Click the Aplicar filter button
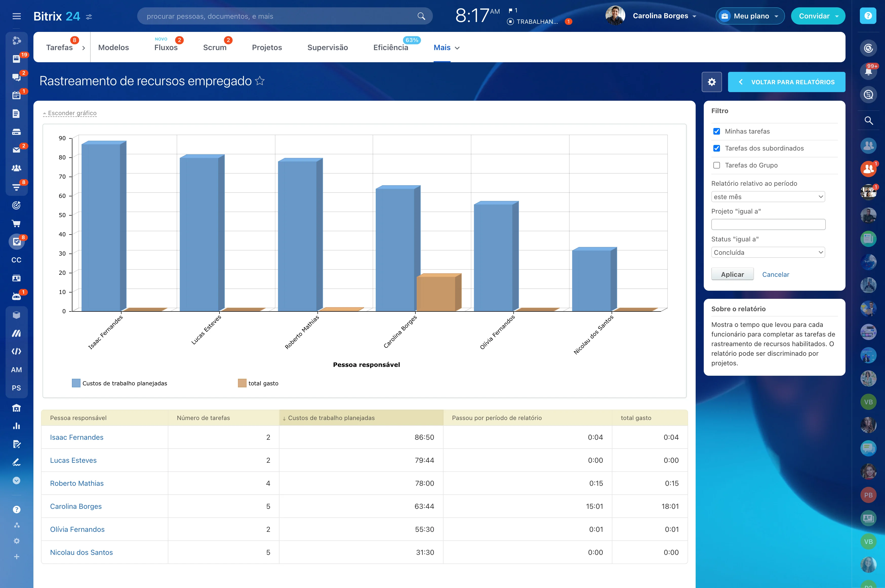The width and height of the screenshot is (885, 588). point(732,274)
